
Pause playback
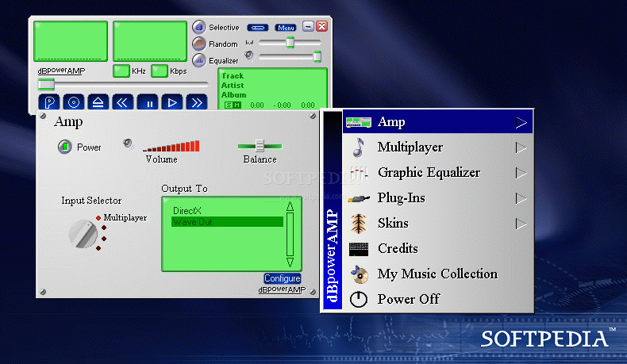(148, 102)
